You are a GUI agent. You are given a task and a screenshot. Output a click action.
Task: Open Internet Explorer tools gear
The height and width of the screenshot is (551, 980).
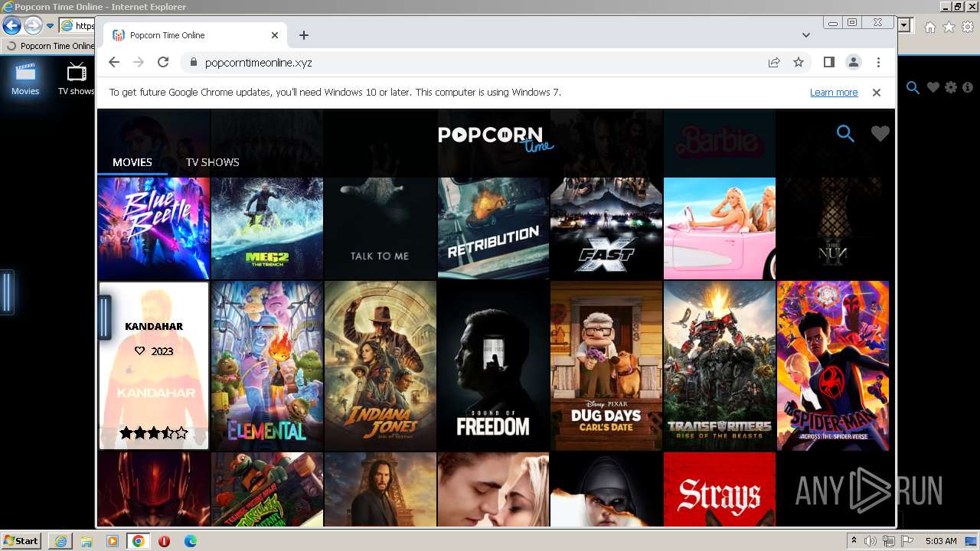click(x=968, y=27)
